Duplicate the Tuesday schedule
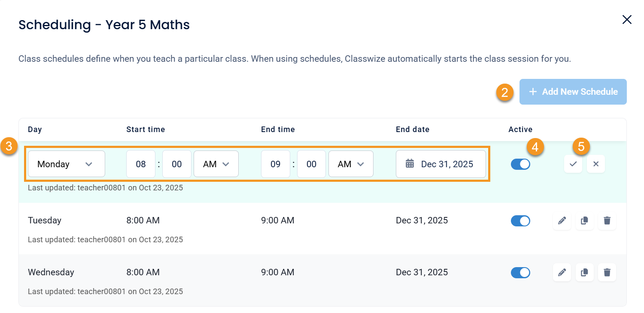Viewport: 644px width, 313px height. (584, 221)
